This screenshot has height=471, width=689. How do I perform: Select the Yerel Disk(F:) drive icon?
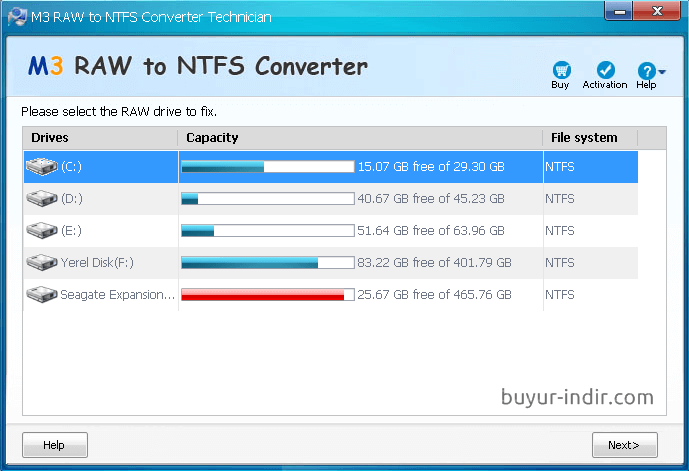[x=42, y=262]
